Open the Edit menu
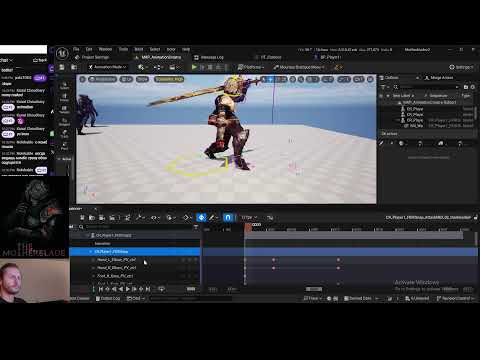This screenshot has width=480, height=360. [x=89, y=49]
